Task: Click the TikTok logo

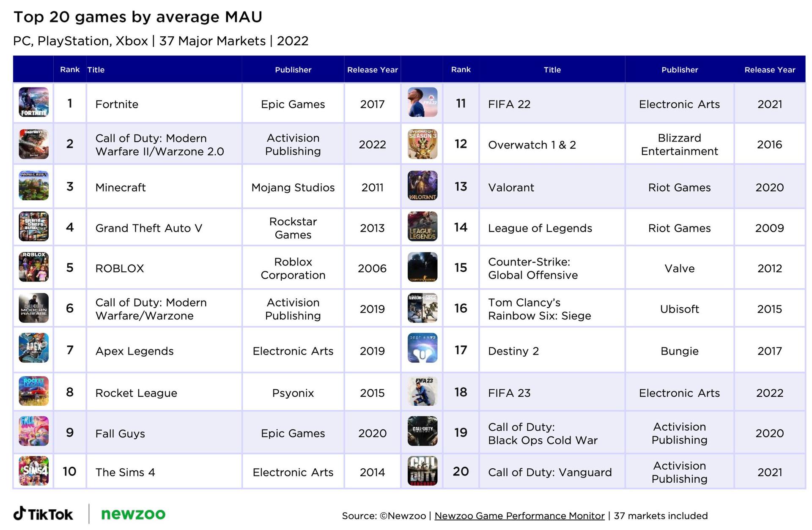Action: tap(43, 514)
